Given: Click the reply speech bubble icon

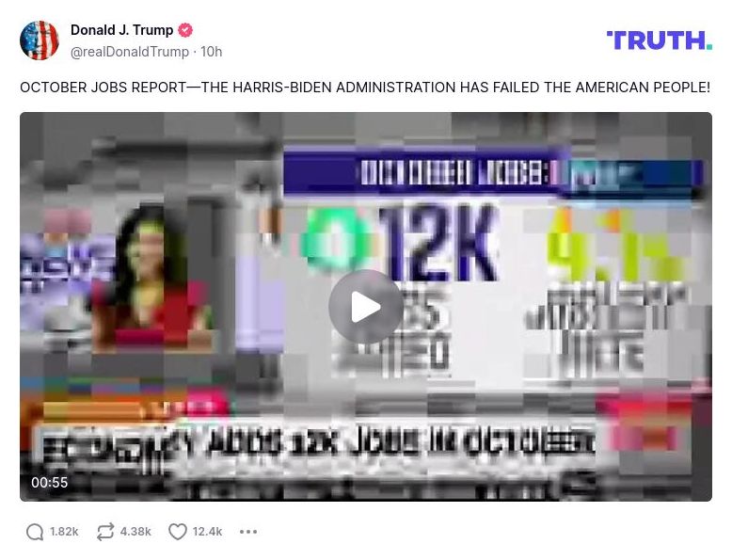Looking at the screenshot, I should pyautogui.click(x=35, y=532).
